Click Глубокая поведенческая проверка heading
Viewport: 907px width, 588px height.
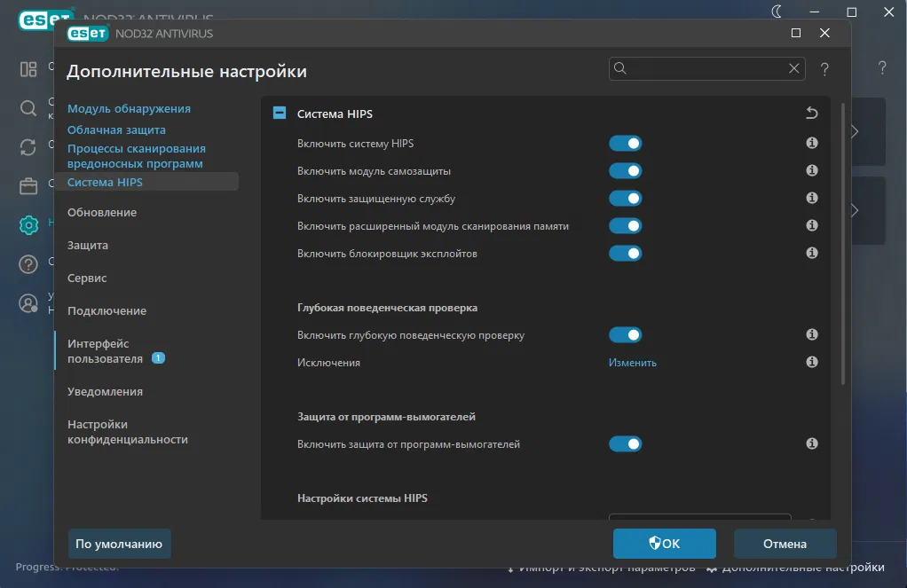[x=387, y=308]
